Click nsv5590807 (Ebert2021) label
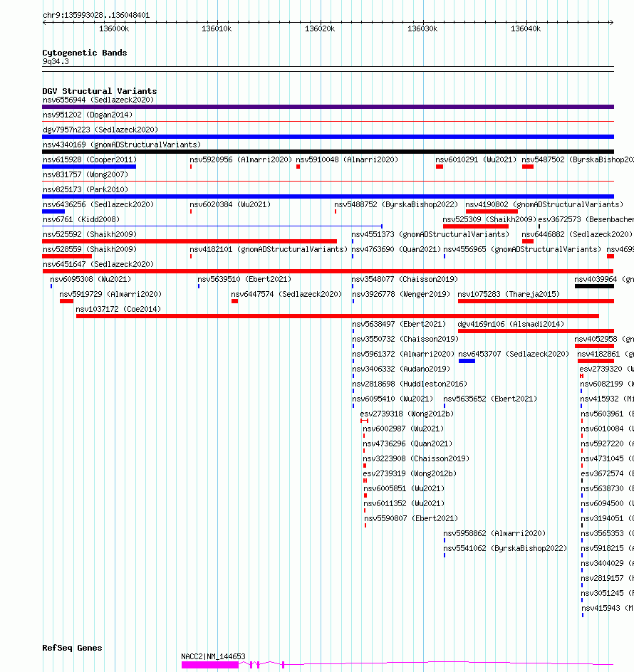This screenshot has width=634, height=672. pos(411,518)
